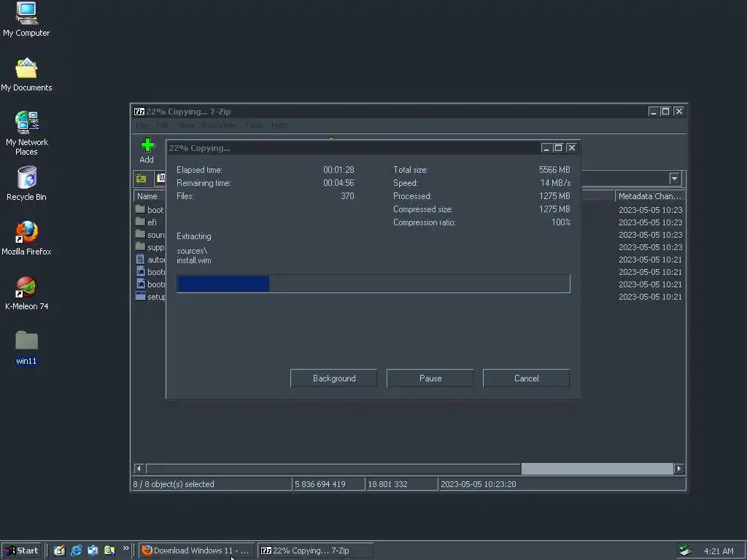The width and height of the screenshot is (747, 560).
Task: Open the File menu in 7-Zip
Action: [x=142, y=125]
